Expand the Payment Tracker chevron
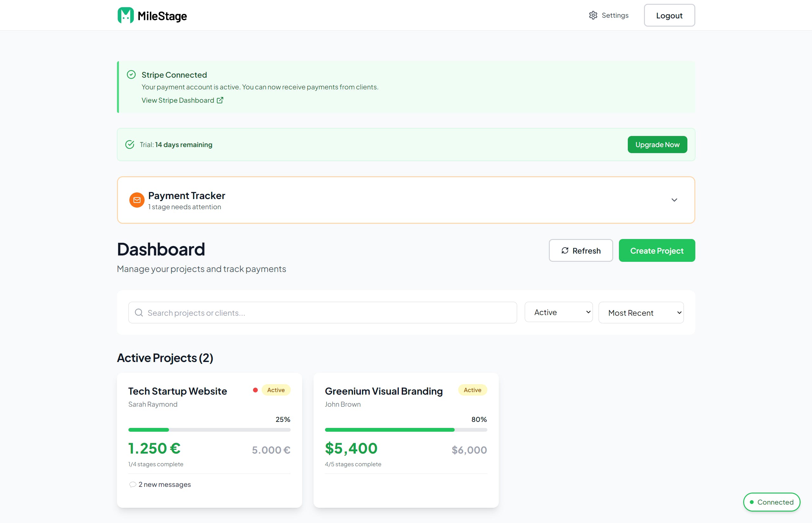 point(674,200)
